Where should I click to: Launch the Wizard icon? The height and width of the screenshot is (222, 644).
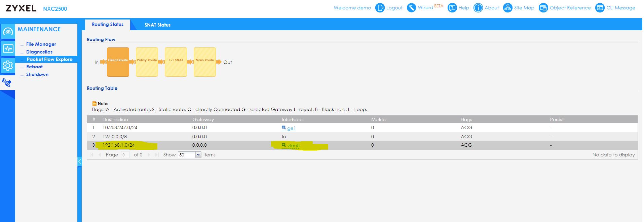(x=411, y=8)
